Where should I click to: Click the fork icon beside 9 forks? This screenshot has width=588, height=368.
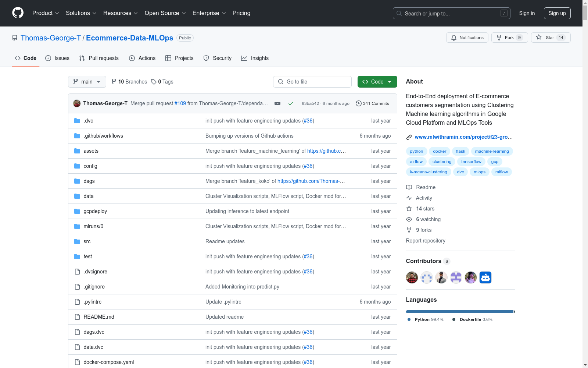tap(409, 230)
